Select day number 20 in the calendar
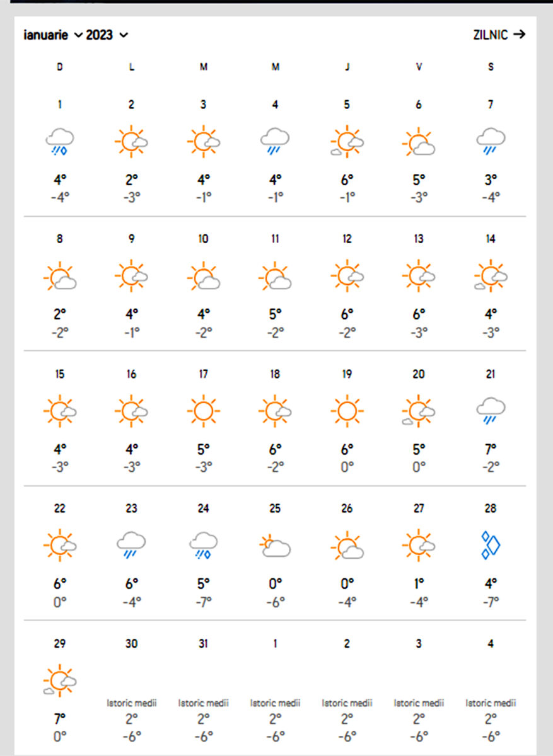This screenshot has width=553, height=756. tap(419, 374)
